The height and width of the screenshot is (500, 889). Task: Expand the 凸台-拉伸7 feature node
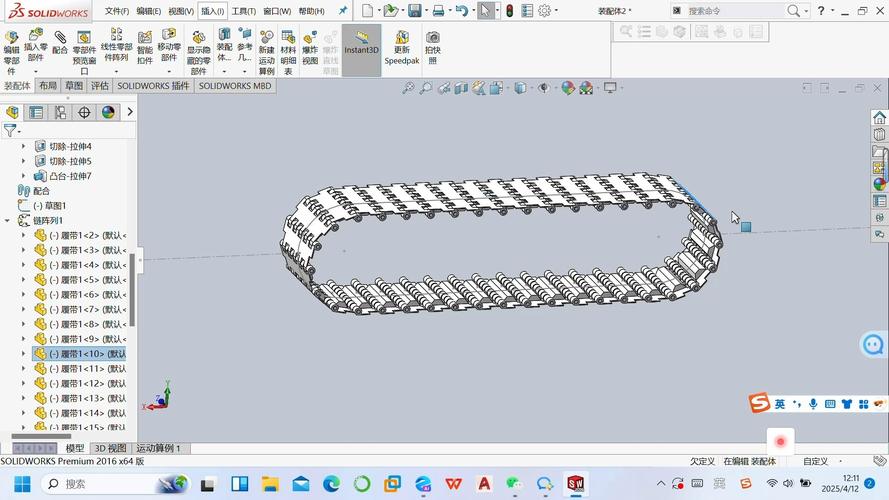coord(24,176)
